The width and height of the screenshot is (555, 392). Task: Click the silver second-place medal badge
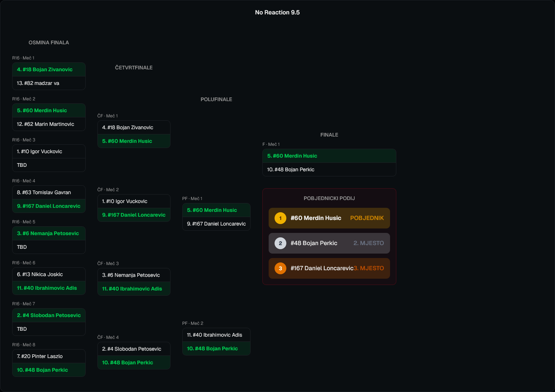(x=280, y=243)
